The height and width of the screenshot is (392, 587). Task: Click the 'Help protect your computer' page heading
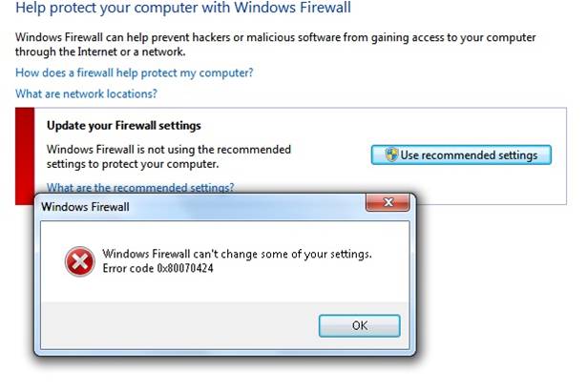click(x=183, y=8)
